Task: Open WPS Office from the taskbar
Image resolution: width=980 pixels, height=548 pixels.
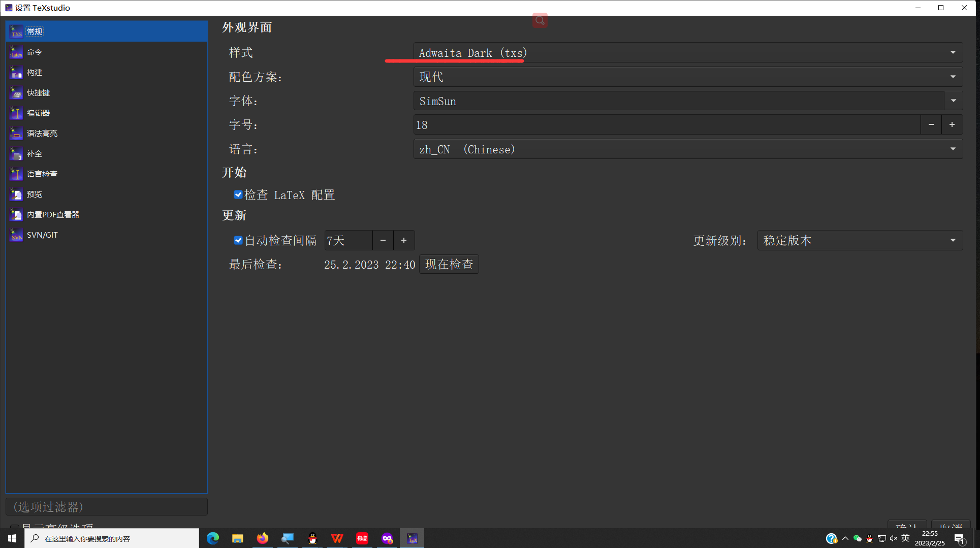Action: tap(337, 538)
